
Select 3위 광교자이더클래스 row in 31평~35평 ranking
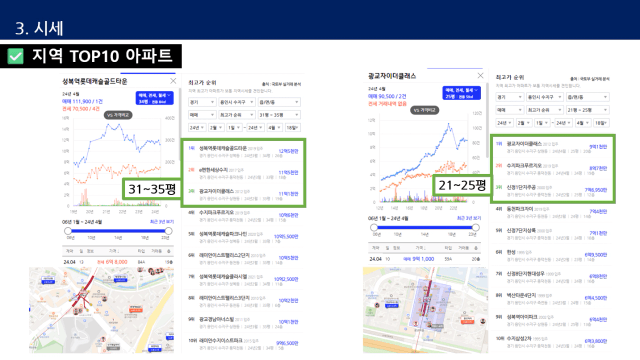(x=243, y=194)
